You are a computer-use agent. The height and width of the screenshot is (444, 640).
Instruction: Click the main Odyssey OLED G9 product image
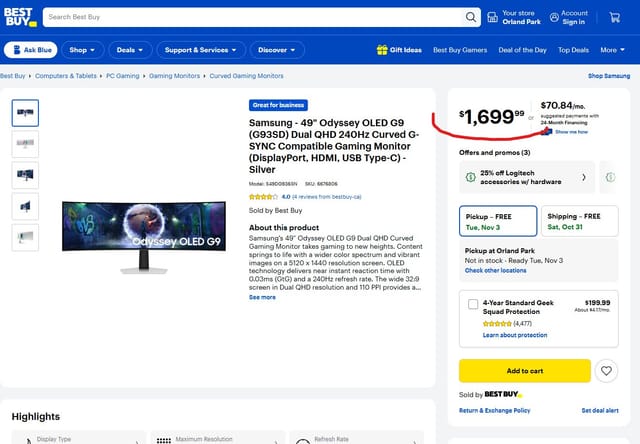click(144, 237)
